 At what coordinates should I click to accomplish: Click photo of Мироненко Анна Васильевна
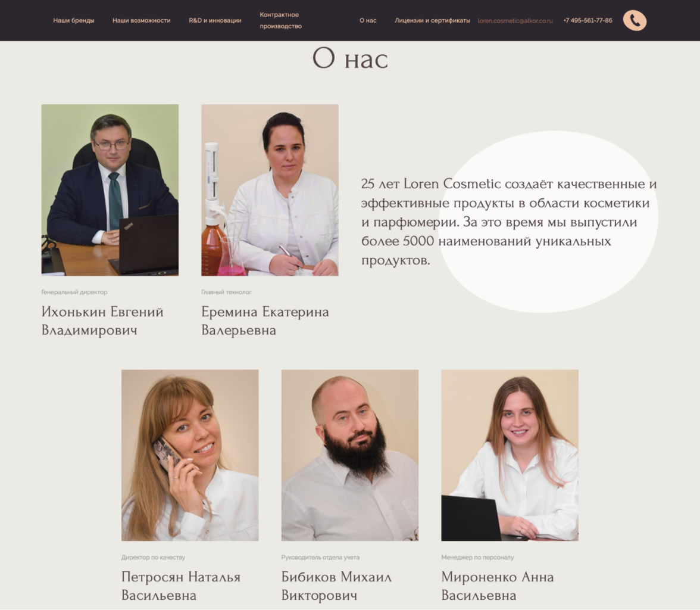point(510,455)
